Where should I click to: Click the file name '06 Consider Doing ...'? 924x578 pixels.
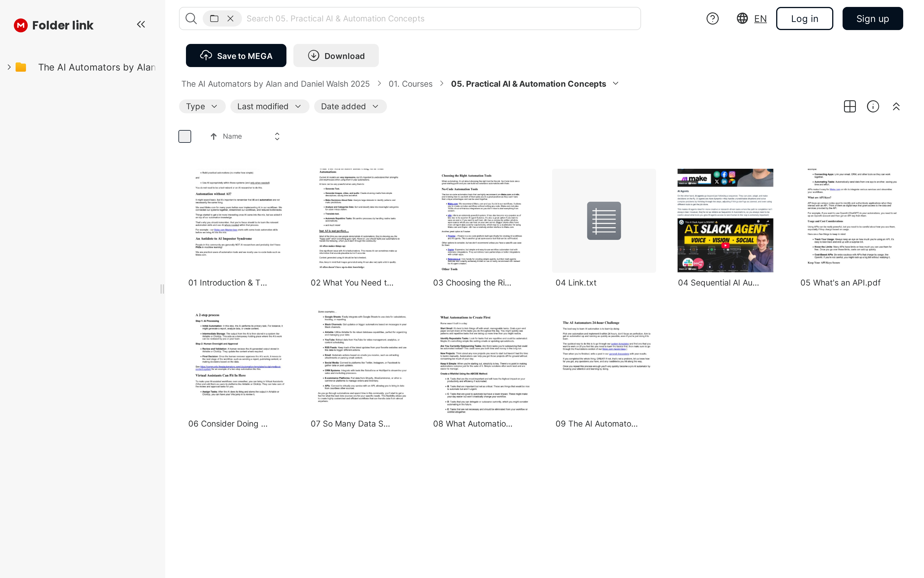(x=228, y=424)
